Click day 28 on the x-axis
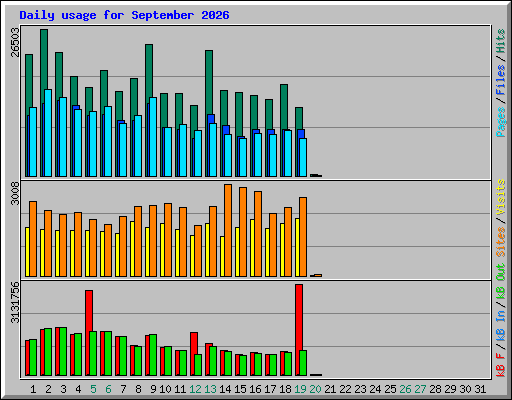Viewport: 512px width, 400px height. (435, 389)
